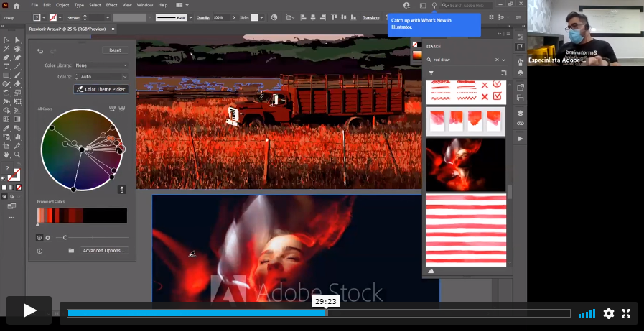Align selection to horizontal left
644x332 pixels.
pyautogui.click(x=303, y=17)
